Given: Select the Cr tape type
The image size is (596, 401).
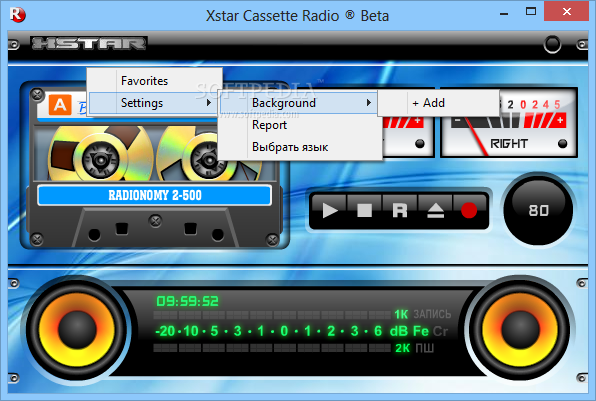Looking at the screenshot, I should pyautogui.click(x=441, y=331).
